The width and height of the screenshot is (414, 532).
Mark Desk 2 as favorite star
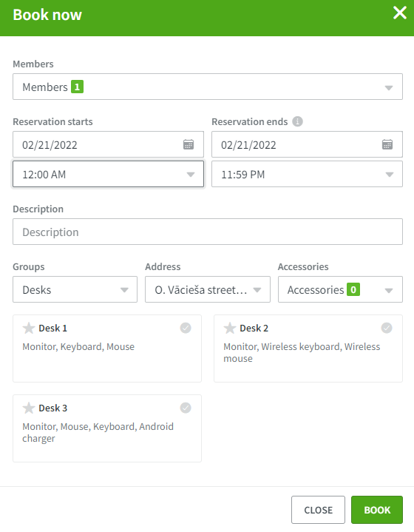click(230, 328)
